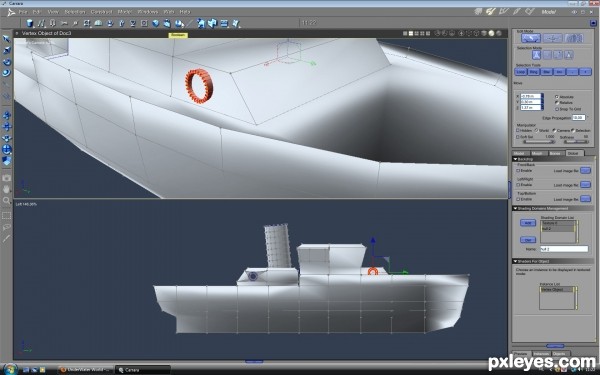Viewport: 600px width, 375px height.
Task: Select the hand pan tool in the left toolbar
Action: pos(7,189)
